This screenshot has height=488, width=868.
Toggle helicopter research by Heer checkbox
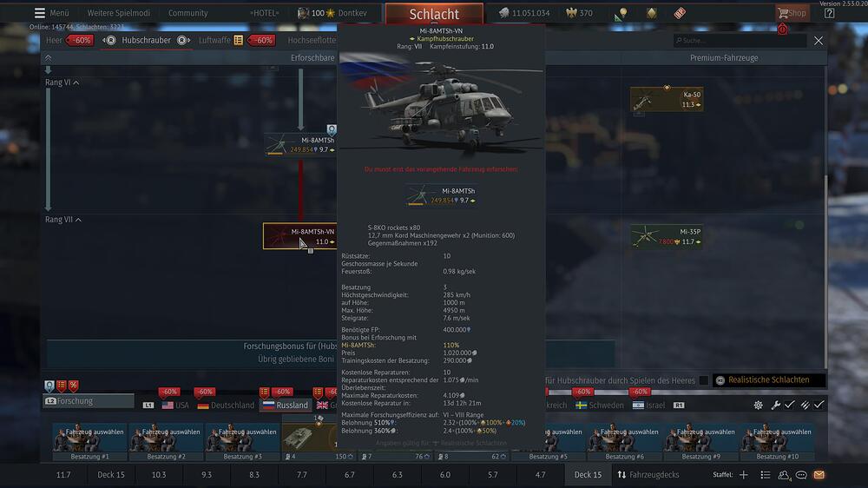click(x=704, y=380)
